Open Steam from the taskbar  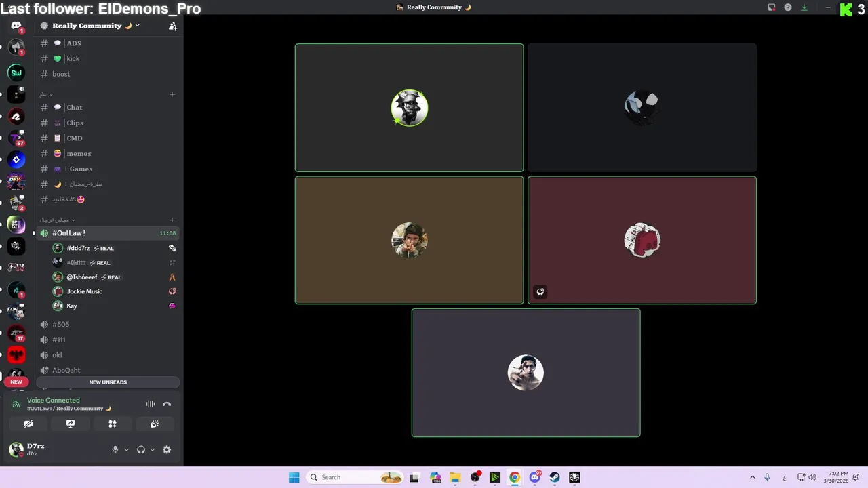pos(555,477)
